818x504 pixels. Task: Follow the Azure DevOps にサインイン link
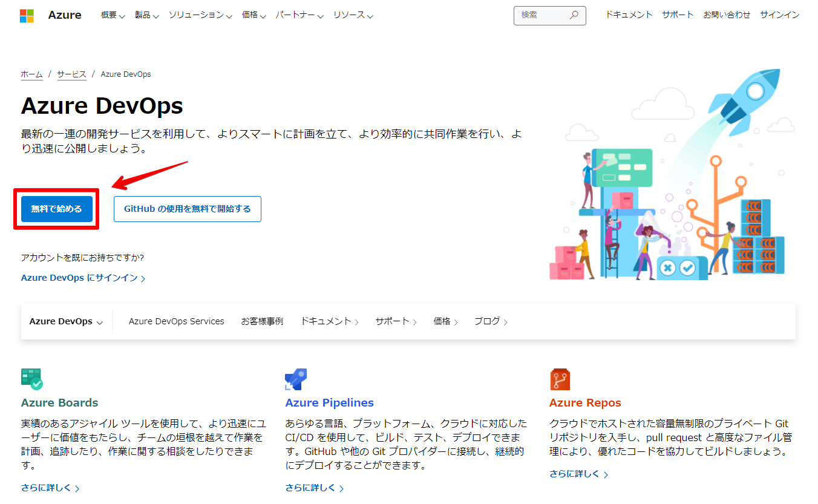click(83, 278)
